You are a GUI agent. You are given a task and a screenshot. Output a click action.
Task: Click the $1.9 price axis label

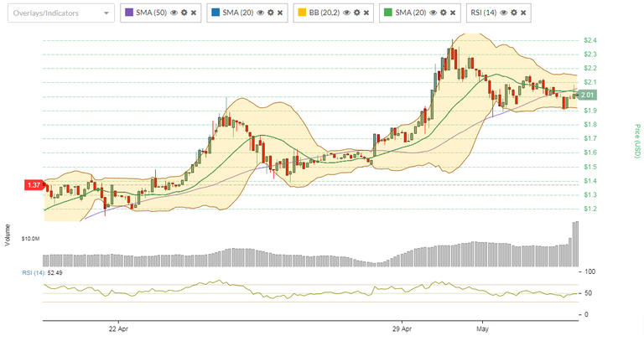tap(590, 111)
